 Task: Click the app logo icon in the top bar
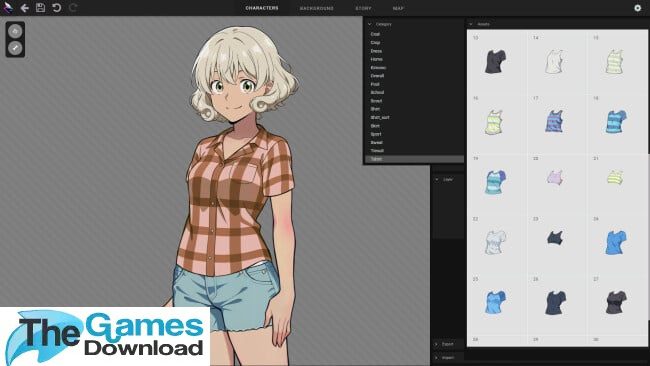8,7
